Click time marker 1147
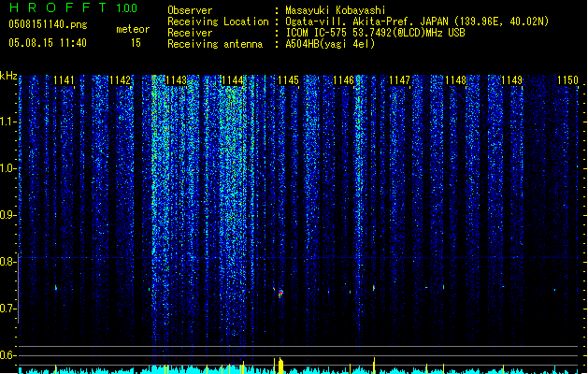Image resolution: width=588 pixels, height=374 pixels. 400,80
